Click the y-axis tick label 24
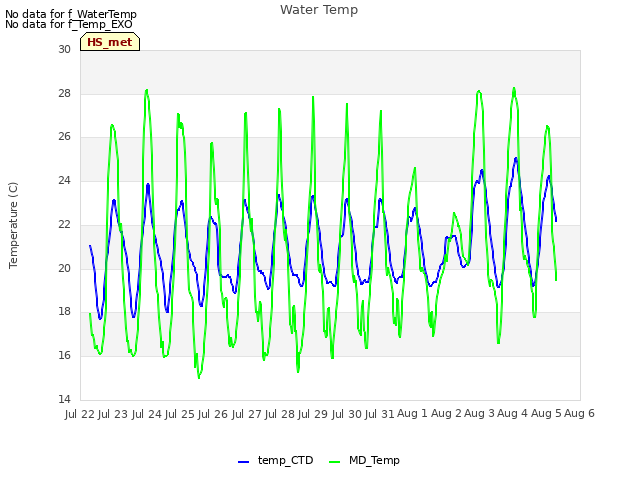The image size is (640, 480). tap(64, 180)
